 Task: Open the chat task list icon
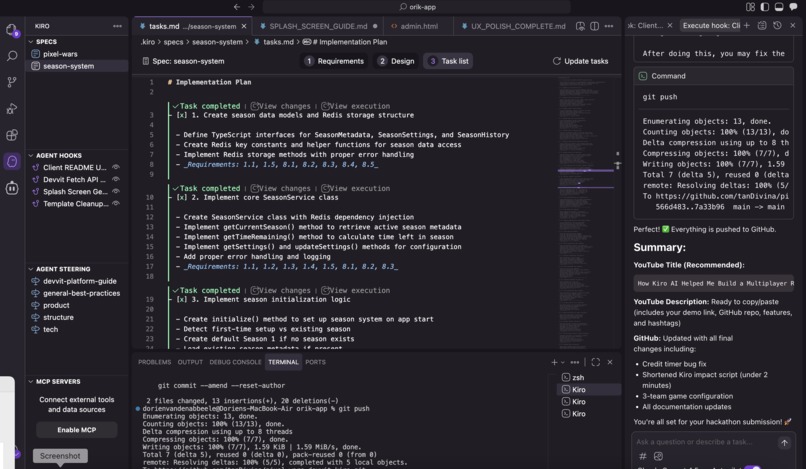[x=762, y=25]
